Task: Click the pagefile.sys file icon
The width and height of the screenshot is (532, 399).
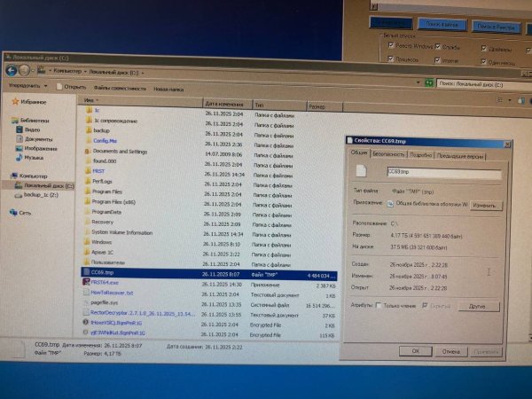Action: pos(86,302)
